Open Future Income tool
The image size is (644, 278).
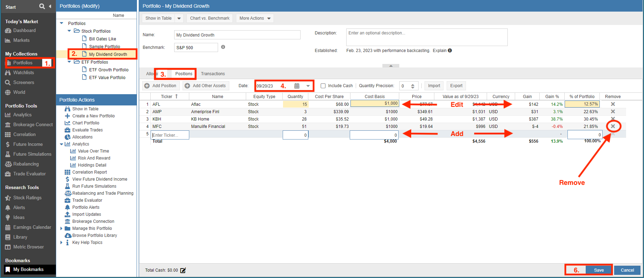tap(28, 144)
